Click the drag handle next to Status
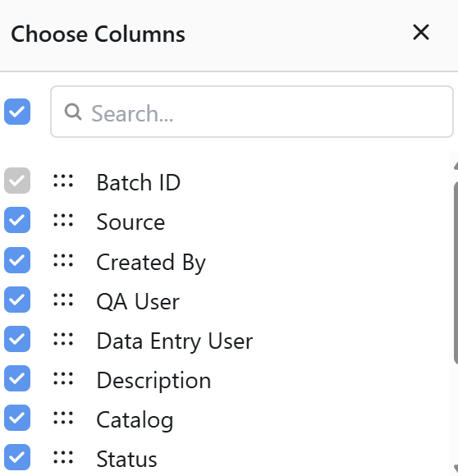 tap(63, 457)
